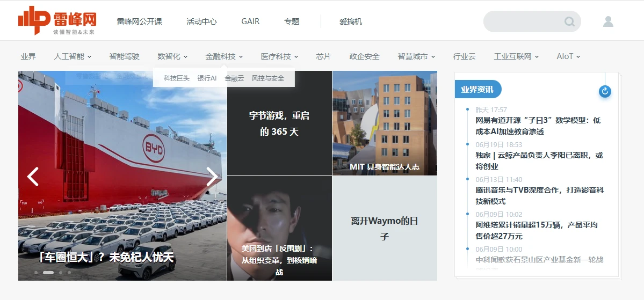Choose 银行AI in submenu

[x=207, y=78]
